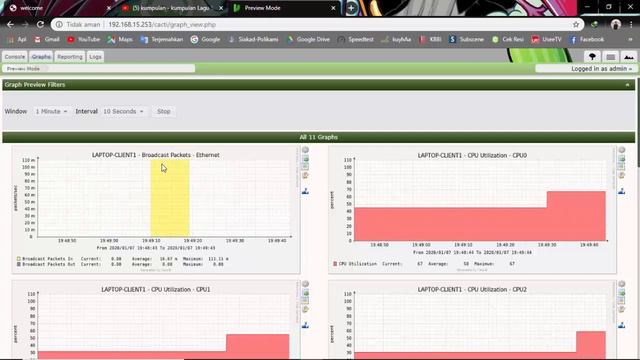Open utilities cog icon for CPU2 graph
This screenshot has height=360, width=640.
(x=622, y=284)
